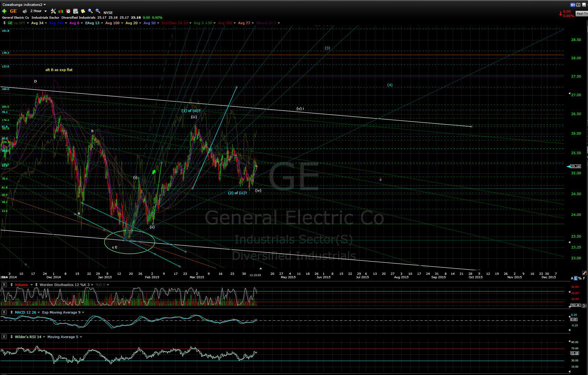Click the Industrials Sector label in header

click(x=45, y=18)
